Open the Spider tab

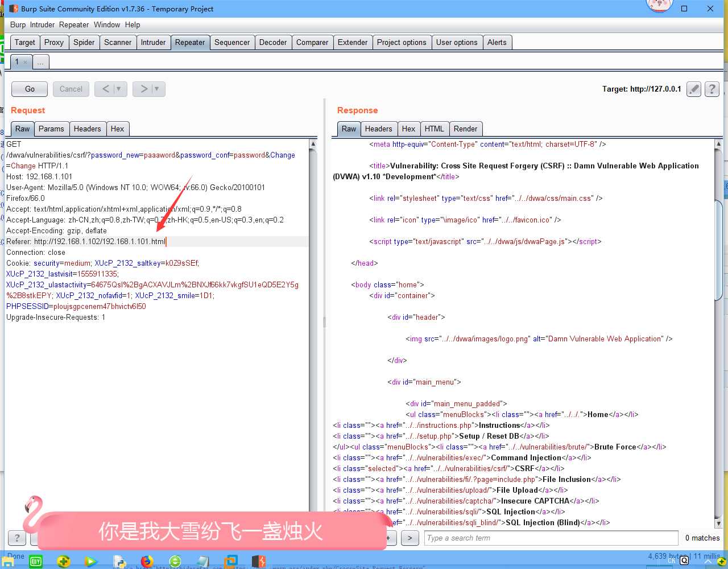pyautogui.click(x=84, y=42)
